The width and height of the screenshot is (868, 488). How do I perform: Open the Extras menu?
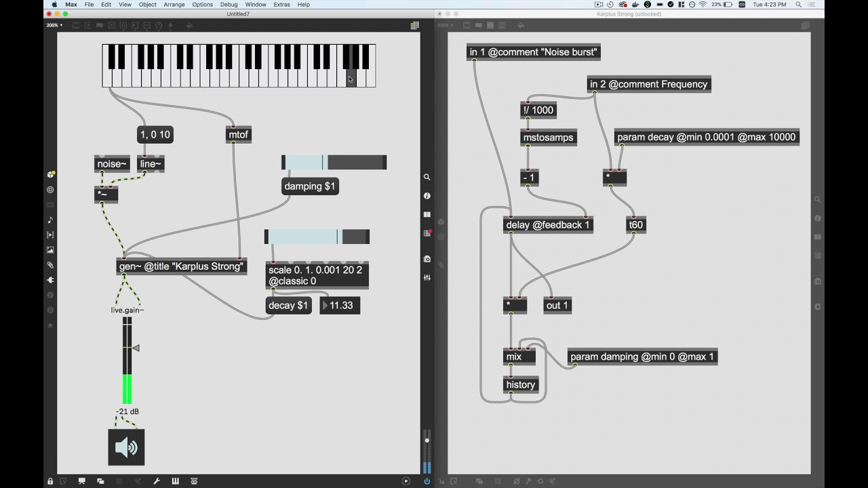point(281,4)
